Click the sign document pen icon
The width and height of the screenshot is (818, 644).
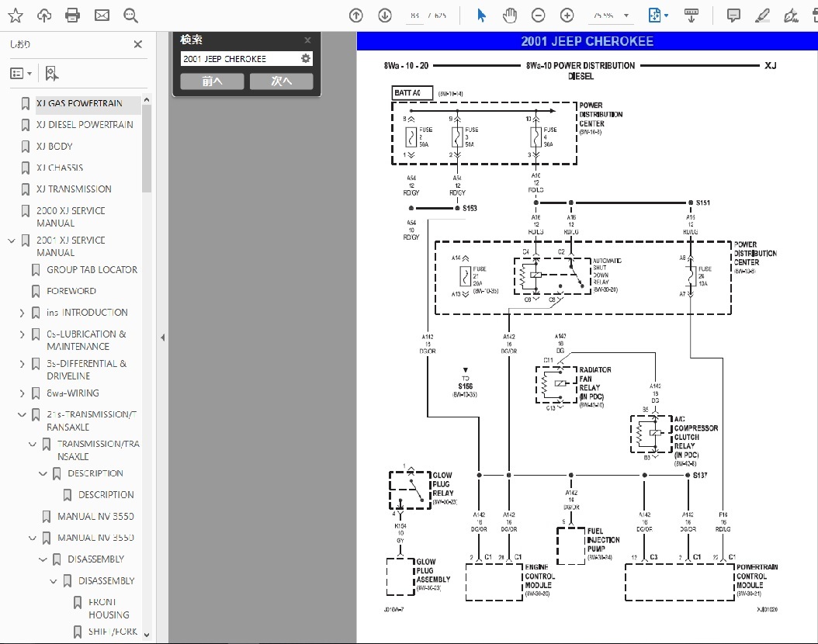(791, 16)
